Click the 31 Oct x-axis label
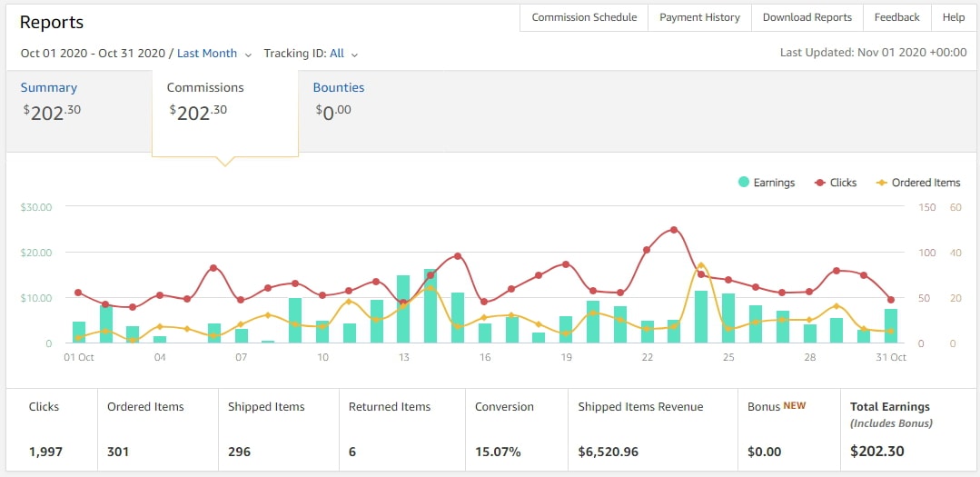This screenshot has width=980, height=477. pyautogui.click(x=891, y=358)
